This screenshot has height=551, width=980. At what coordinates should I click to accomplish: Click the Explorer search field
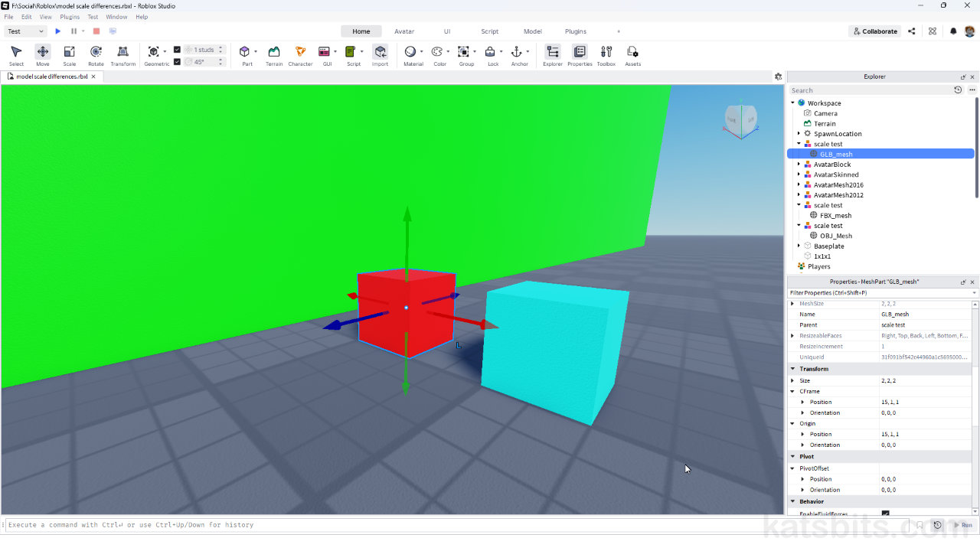tap(870, 90)
